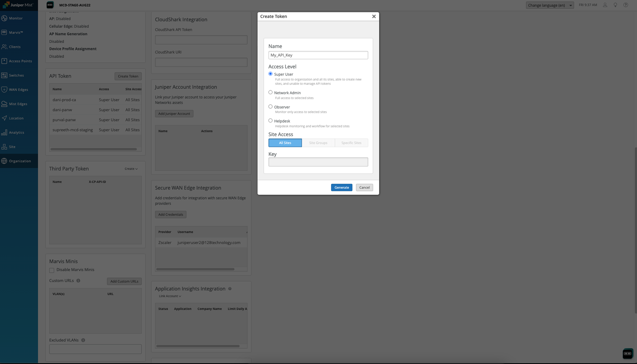Image resolution: width=637 pixels, height=364 pixels.
Task: Click the Secure WAN Edge table scrollbar
Action: pyautogui.click(x=195, y=269)
